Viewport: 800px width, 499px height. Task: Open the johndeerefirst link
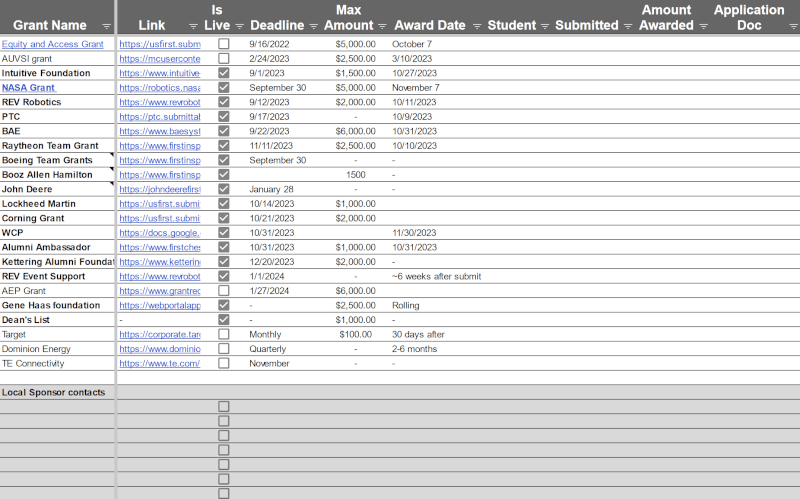click(160, 189)
